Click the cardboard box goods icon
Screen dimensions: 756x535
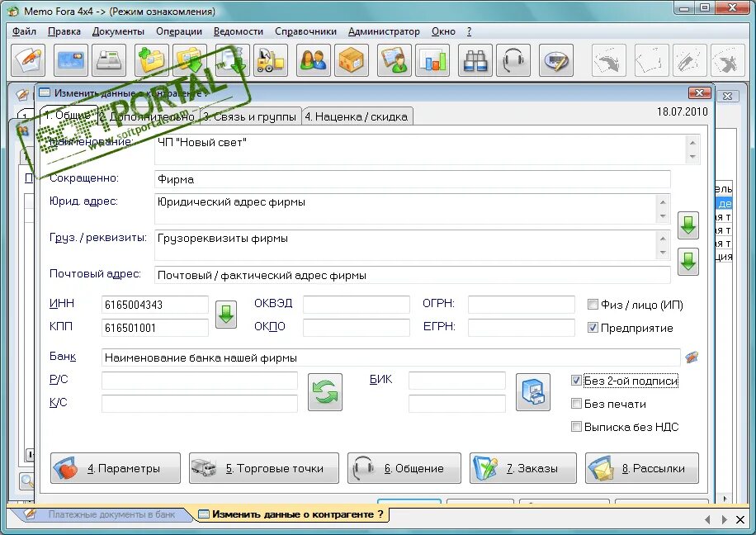click(x=352, y=60)
